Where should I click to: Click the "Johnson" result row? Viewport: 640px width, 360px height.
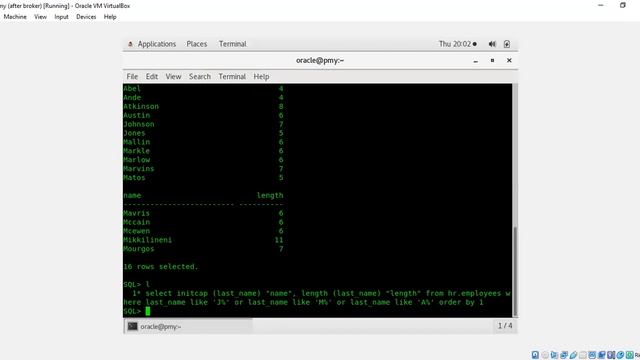pyautogui.click(x=203, y=124)
